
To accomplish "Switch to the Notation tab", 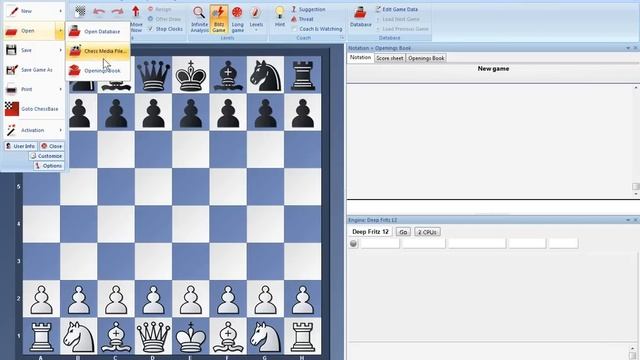I will click(360, 58).
